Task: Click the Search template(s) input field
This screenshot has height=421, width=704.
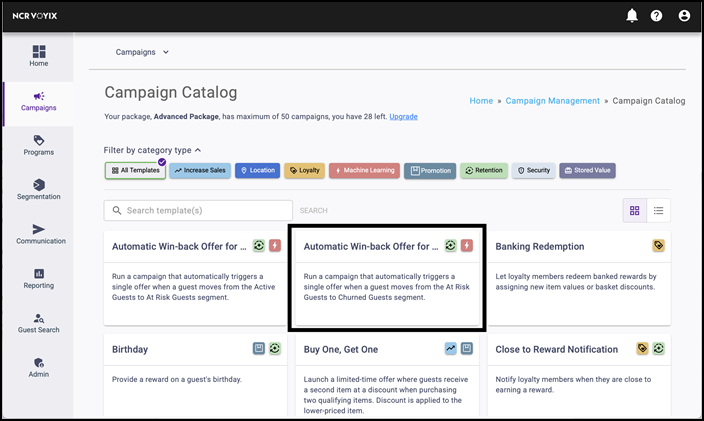Action: [x=198, y=211]
